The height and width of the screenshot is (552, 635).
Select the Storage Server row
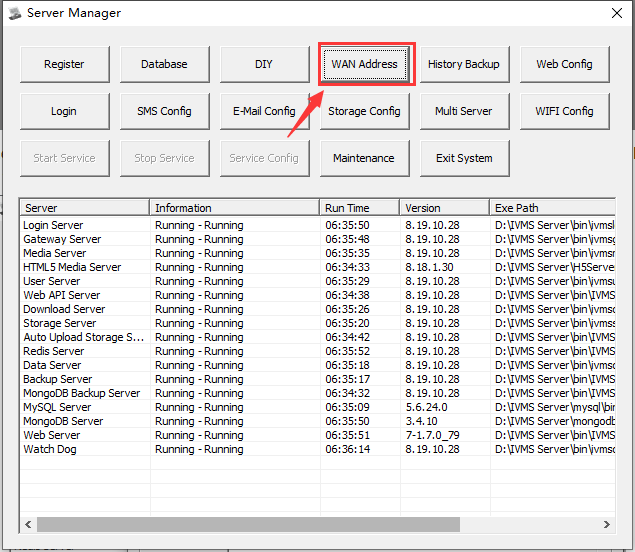(318, 323)
